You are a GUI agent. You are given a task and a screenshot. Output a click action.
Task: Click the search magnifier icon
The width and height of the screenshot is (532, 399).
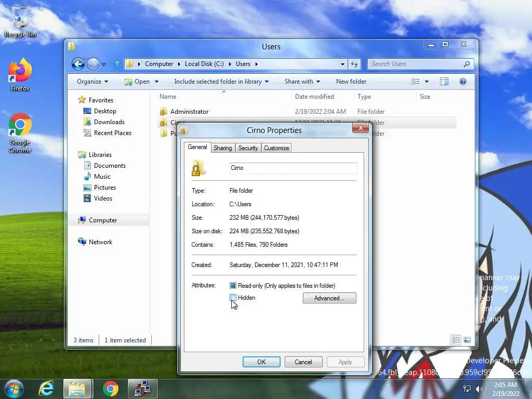point(467,64)
